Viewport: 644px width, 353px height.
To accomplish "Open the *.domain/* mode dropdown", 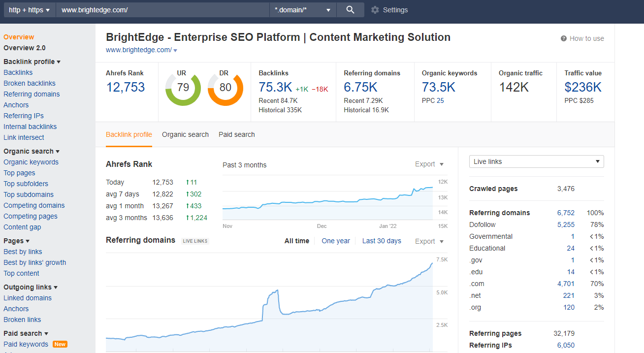I will 303,10.
